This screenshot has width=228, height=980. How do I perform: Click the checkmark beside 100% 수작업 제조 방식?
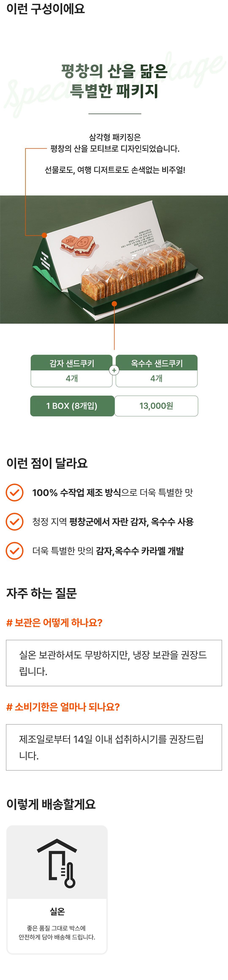click(x=14, y=492)
